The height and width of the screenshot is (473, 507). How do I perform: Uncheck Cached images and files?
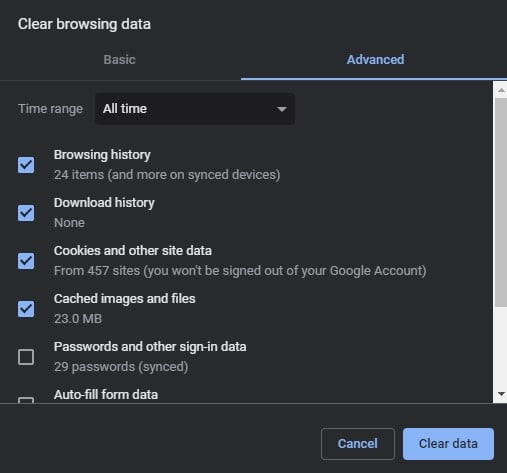tap(26, 309)
